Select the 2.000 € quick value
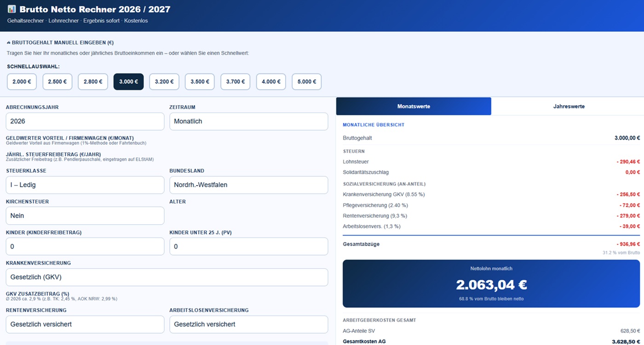The height and width of the screenshot is (345, 644). pyautogui.click(x=22, y=82)
